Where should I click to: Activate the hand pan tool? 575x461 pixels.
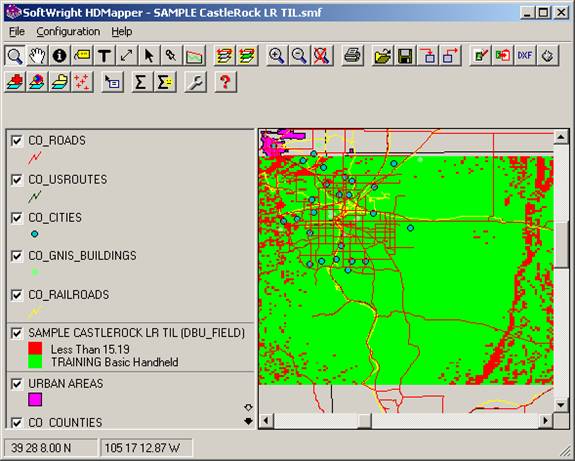(x=37, y=56)
